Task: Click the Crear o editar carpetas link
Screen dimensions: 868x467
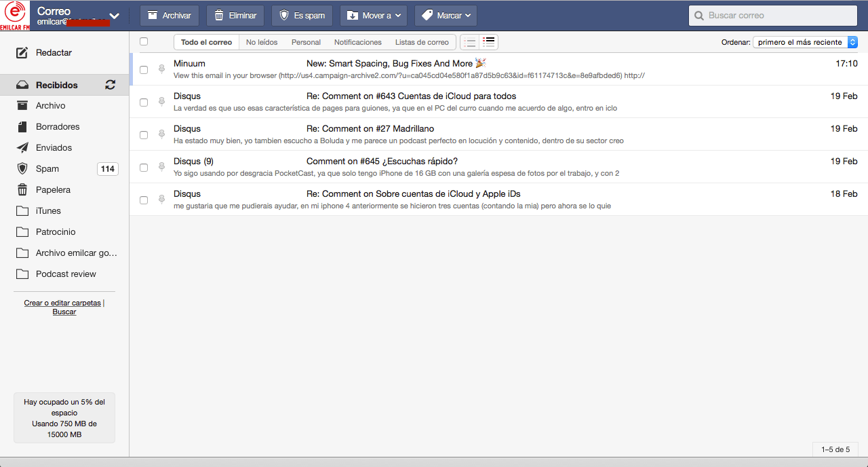Action: pyautogui.click(x=62, y=303)
